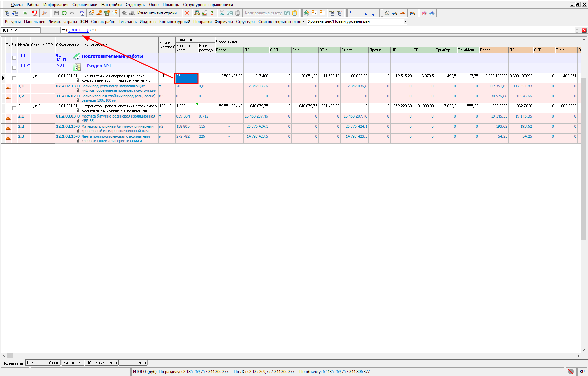The width and height of the screenshot is (588, 376).
Task: Switch to the Объектная смета tab
Action: tap(101, 363)
